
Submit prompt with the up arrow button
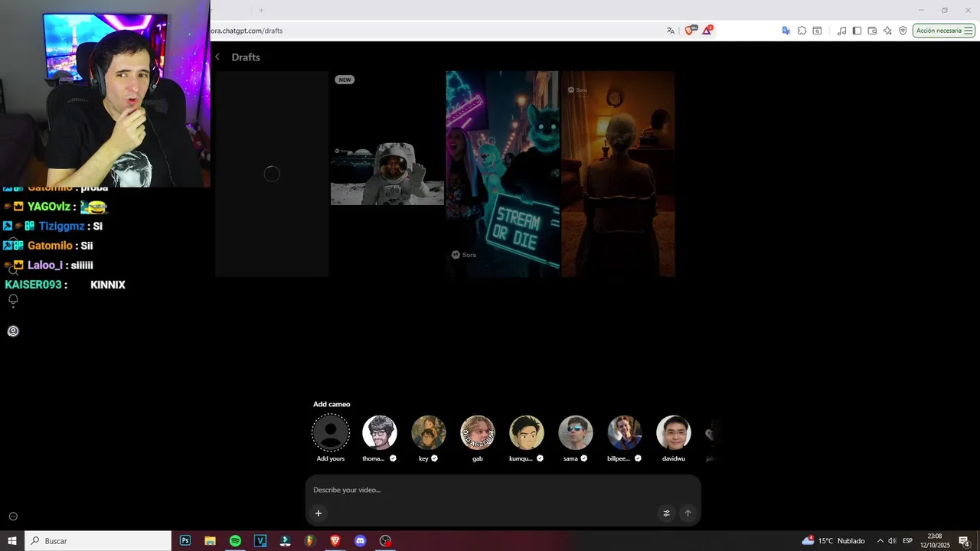tap(688, 514)
